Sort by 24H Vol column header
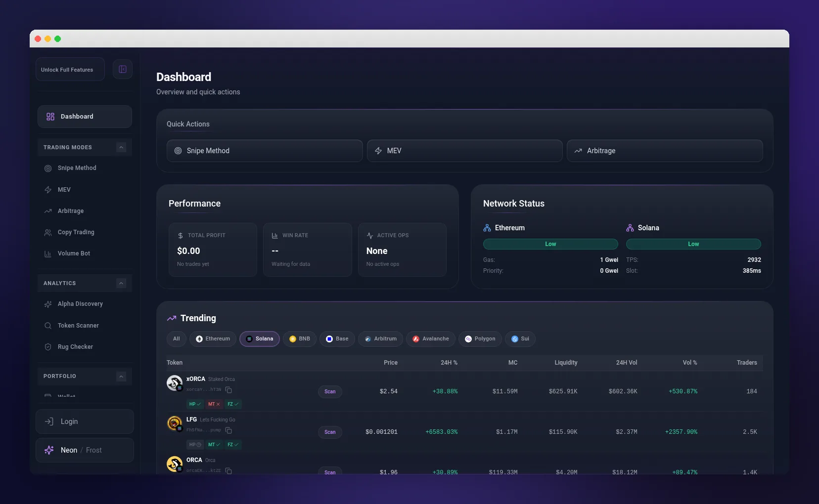This screenshot has height=504, width=819. point(627,363)
